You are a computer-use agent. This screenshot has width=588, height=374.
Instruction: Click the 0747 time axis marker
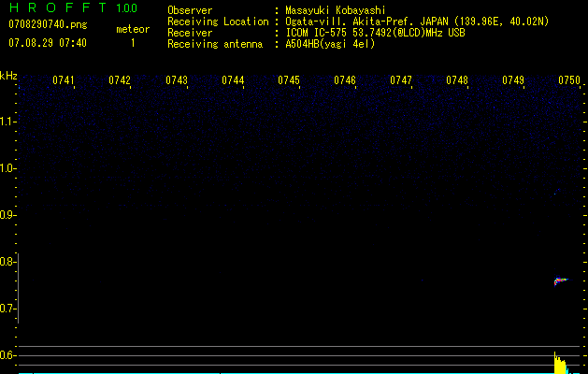(401, 80)
